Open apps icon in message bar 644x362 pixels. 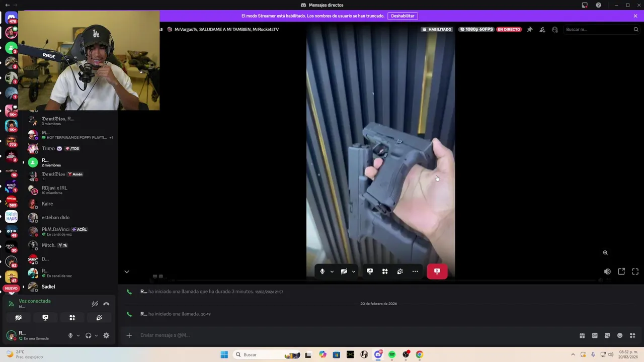[x=632, y=335]
